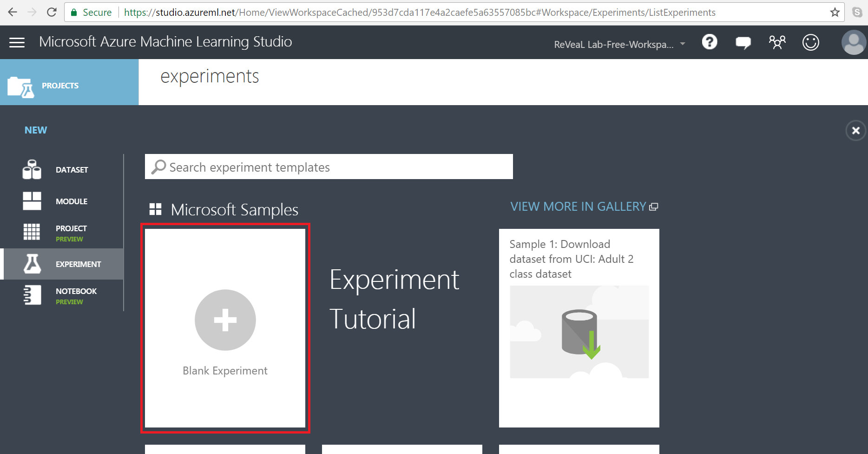868x454 pixels.
Task: Click the Search experiment templates field
Action: click(329, 167)
